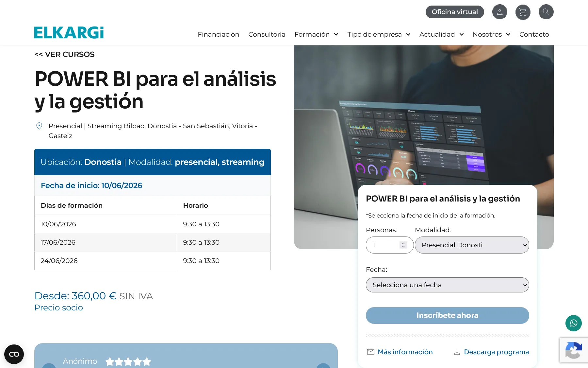Click the location pin icon

pyautogui.click(x=39, y=126)
